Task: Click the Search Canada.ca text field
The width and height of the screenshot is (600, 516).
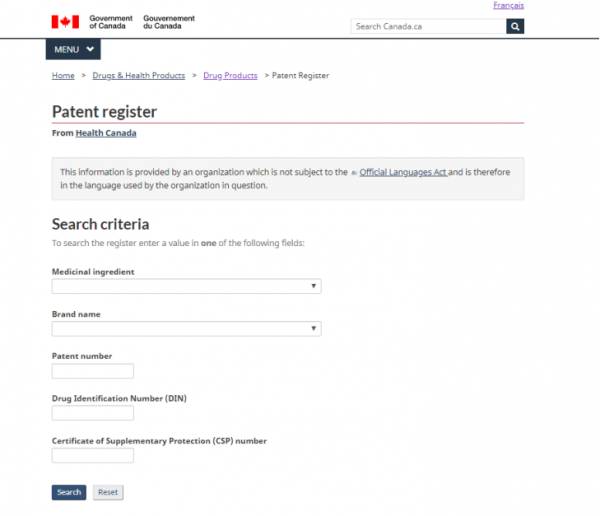Action: [x=429, y=26]
